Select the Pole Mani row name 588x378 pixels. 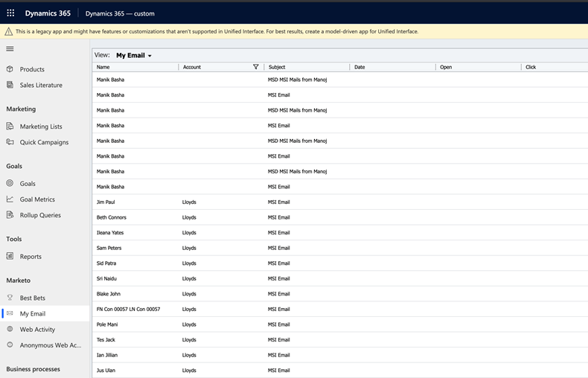[x=107, y=324]
